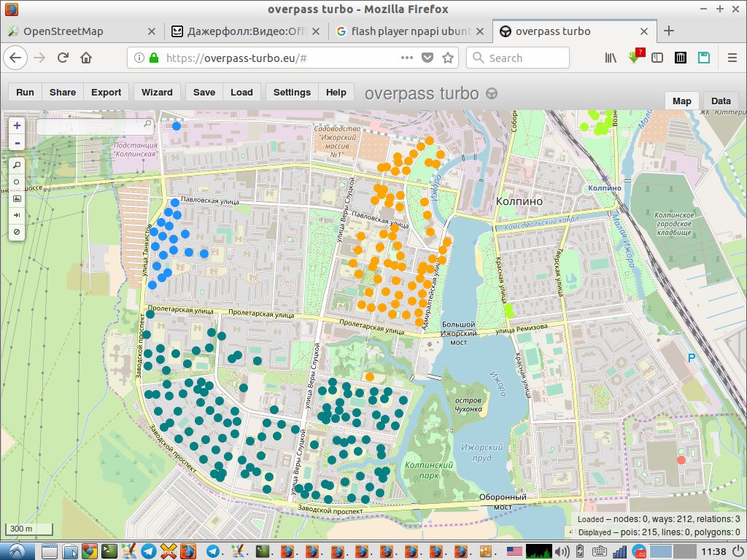Switch to the Data view tab
This screenshot has width=747, height=560.
point(721,101)
